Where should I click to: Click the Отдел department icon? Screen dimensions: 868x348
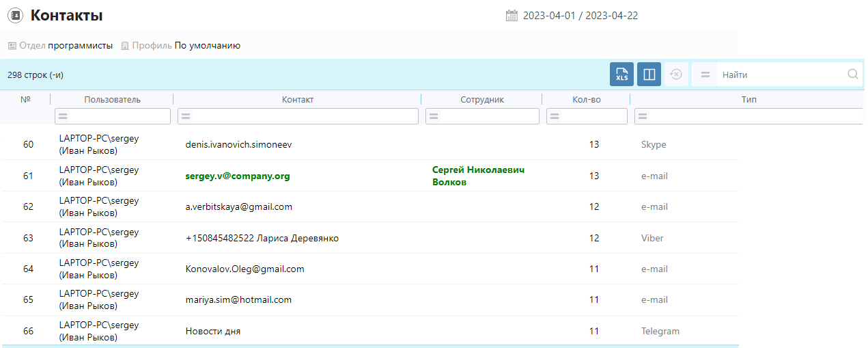tap(12, 46)
